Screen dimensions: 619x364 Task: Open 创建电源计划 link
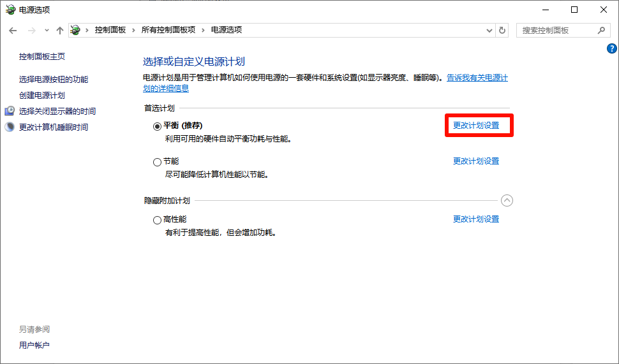click(x=42, y=95)
